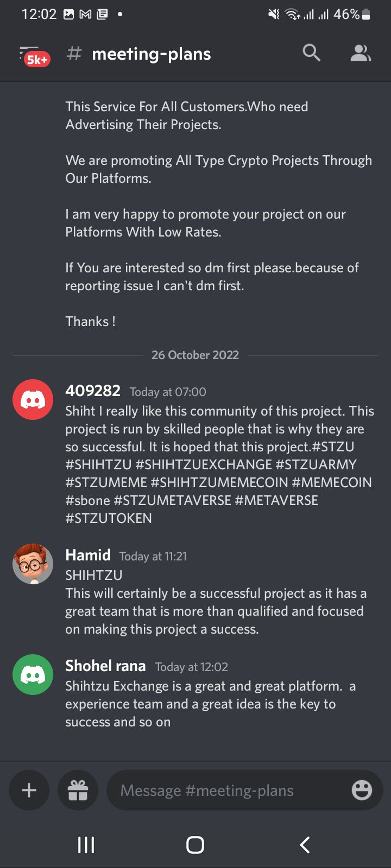Tap the Android home navigation button

tap(195, 845)
